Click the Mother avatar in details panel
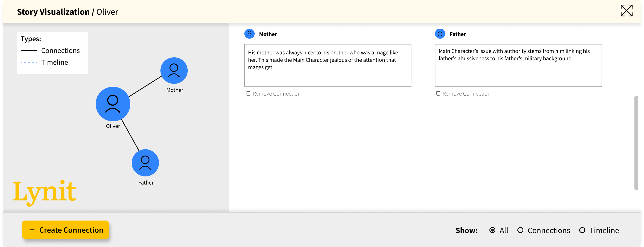This screenshot has height=247, width=644. coord(249,34)
